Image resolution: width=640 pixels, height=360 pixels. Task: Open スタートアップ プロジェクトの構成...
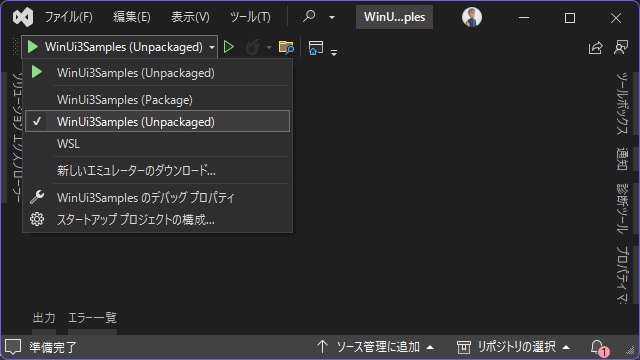point(158,220)
